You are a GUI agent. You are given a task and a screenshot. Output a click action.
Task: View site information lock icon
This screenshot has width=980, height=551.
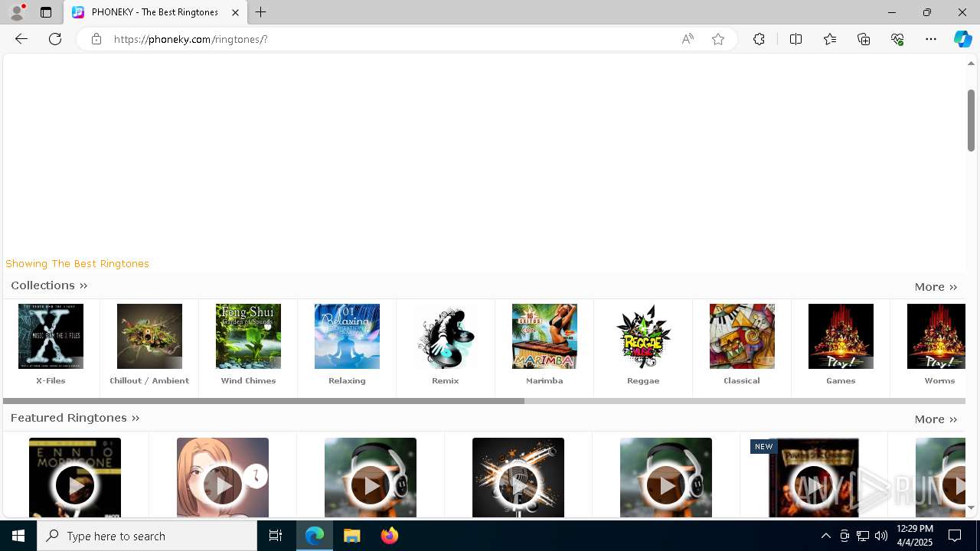click(x=96, y=39)
